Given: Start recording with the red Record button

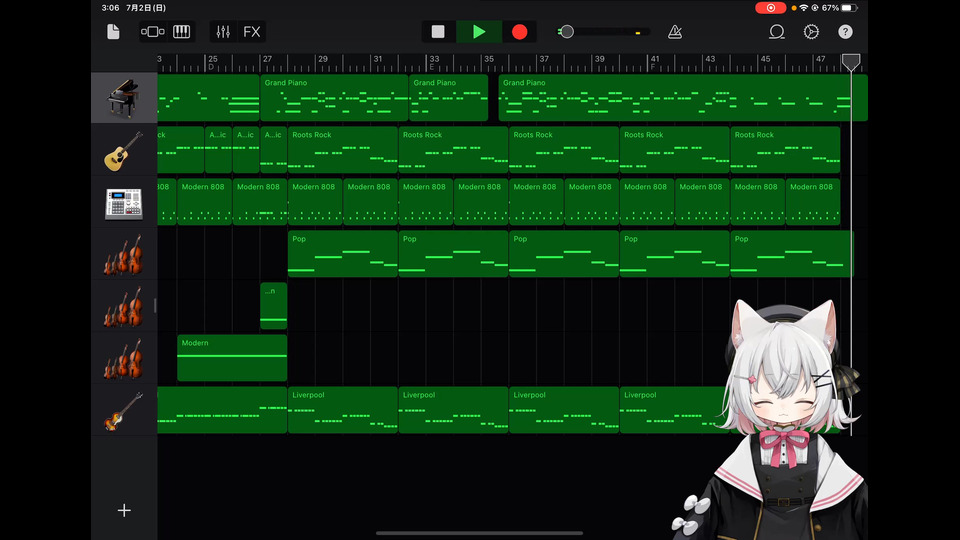Looking at the screenshot, I should tap(519, 32).
